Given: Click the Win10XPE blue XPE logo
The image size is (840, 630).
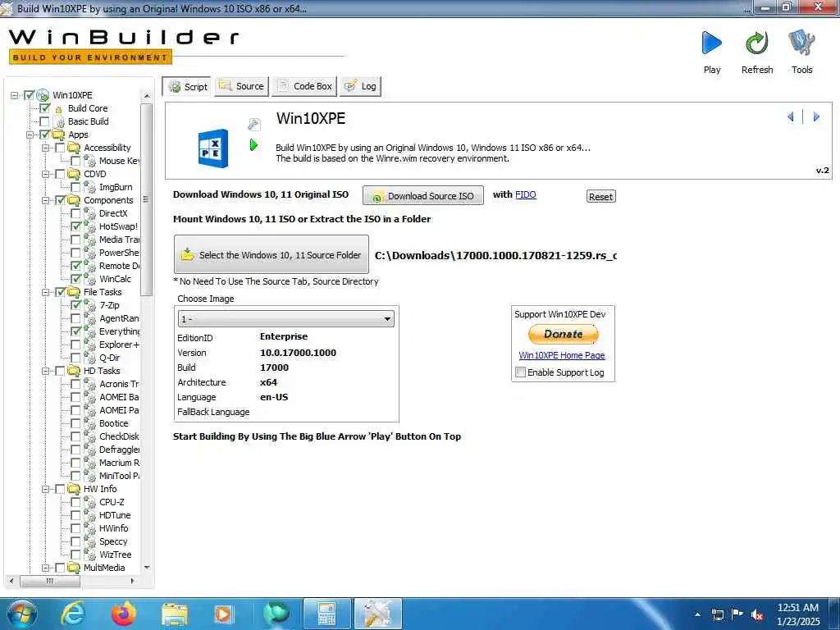Looking at the screenshot, I should click(x=213, y=148).
